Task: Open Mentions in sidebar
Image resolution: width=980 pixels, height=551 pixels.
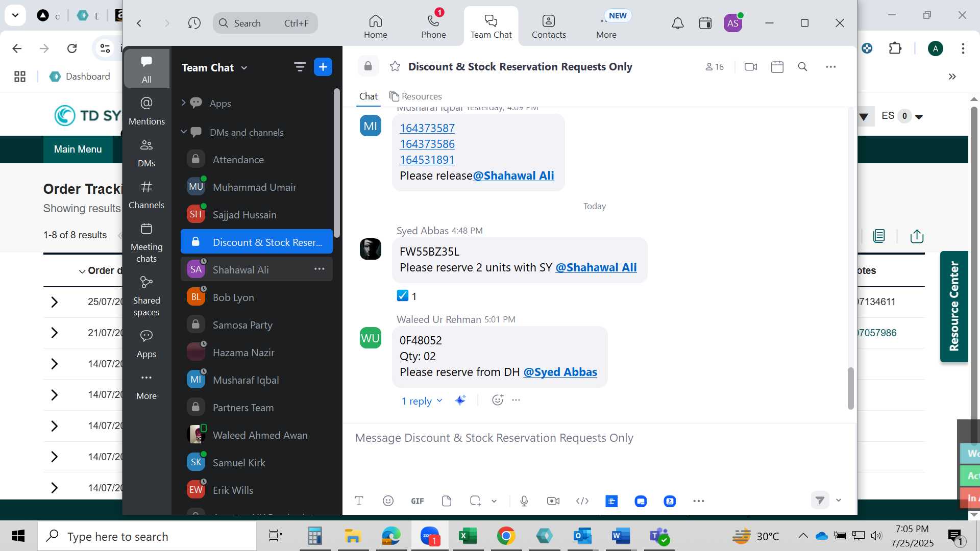Action: pyautogui.click(x=146, y=111)
